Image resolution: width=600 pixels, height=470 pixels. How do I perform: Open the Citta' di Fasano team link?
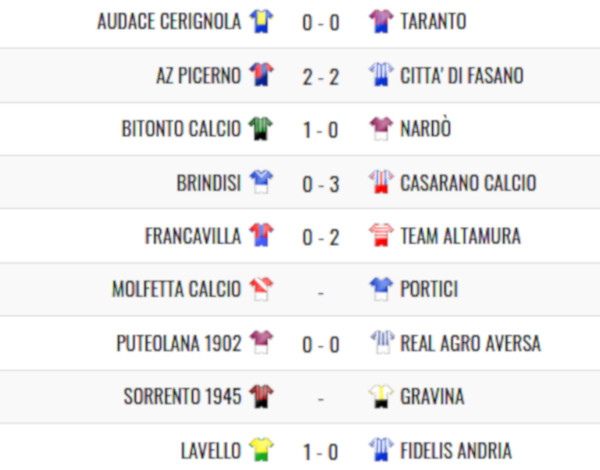[462, 75]
